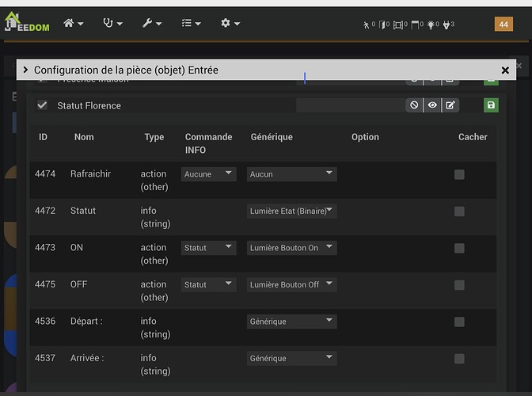Open Générique dropdown for Statut row

(x=292, y=211)
